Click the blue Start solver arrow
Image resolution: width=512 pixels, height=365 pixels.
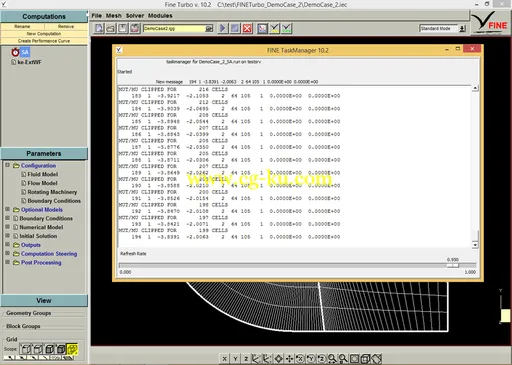click(x=223, y=28)
